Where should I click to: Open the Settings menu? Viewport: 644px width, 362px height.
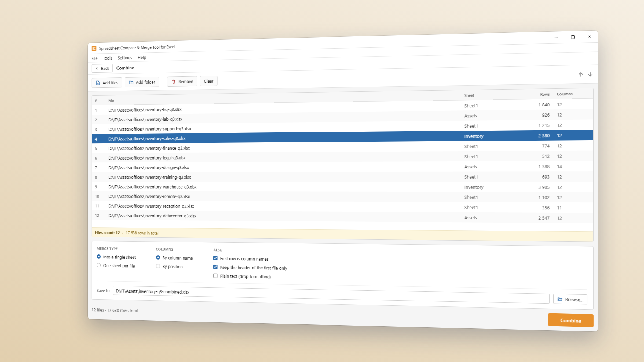coord(125,58)
